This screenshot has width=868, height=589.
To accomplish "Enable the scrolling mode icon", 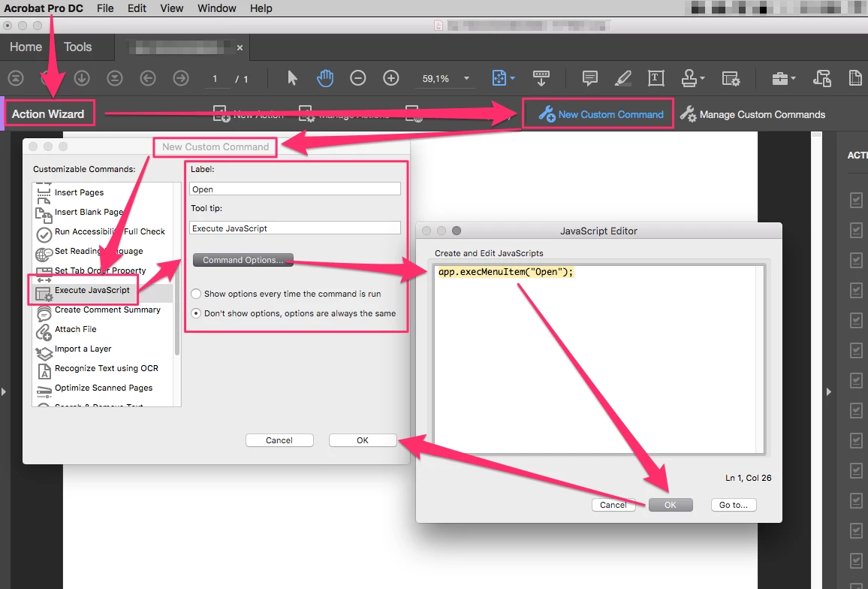I will (x=541, y=78).
